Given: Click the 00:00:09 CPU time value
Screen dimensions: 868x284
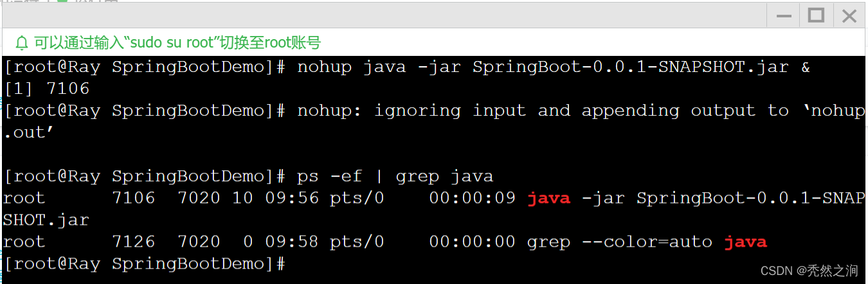Looking at the screenshot, I should click(473, 198).
